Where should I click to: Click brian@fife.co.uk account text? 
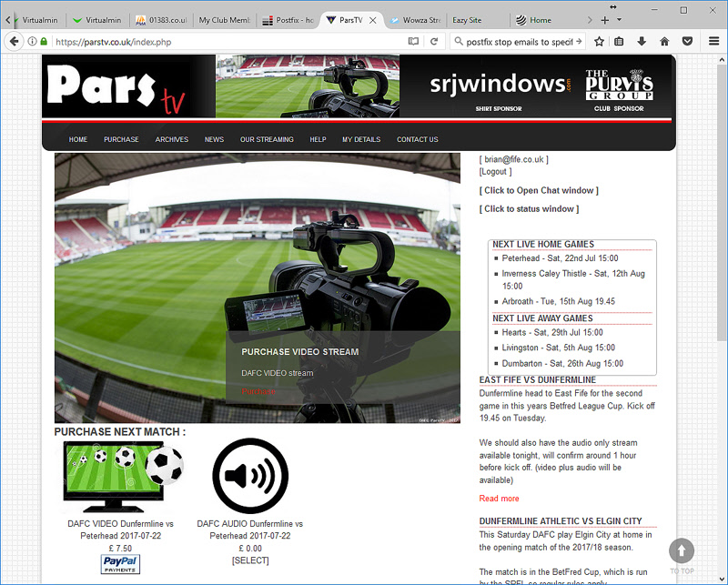point(514,159)
